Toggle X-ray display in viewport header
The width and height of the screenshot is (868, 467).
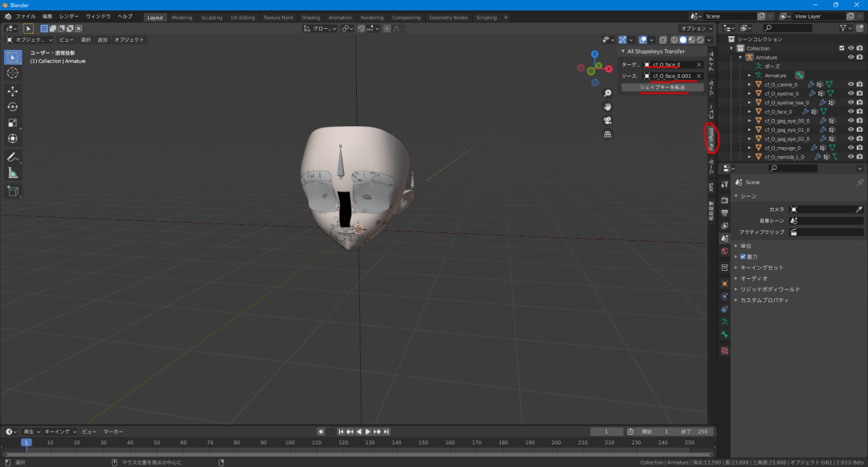[x=662, y=40]
